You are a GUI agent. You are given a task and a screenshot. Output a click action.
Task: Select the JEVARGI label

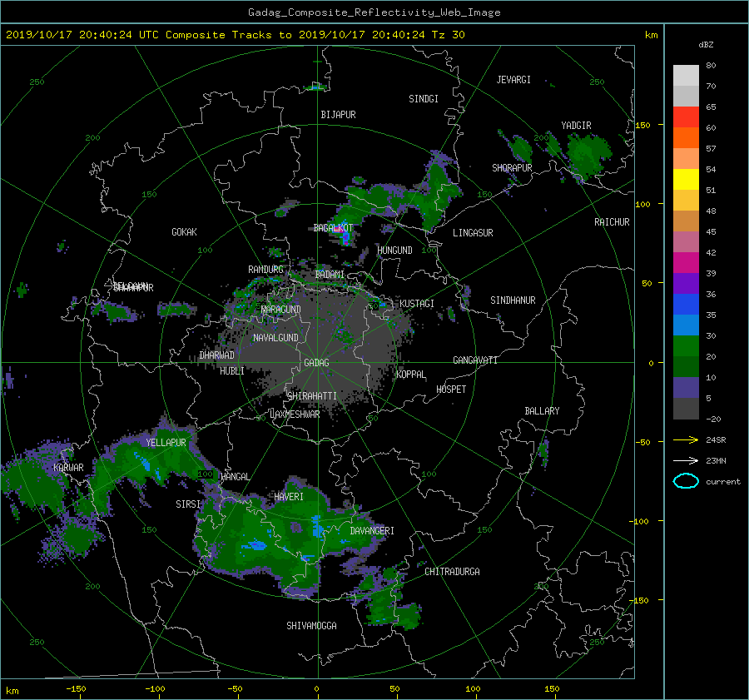coord(513,80)
